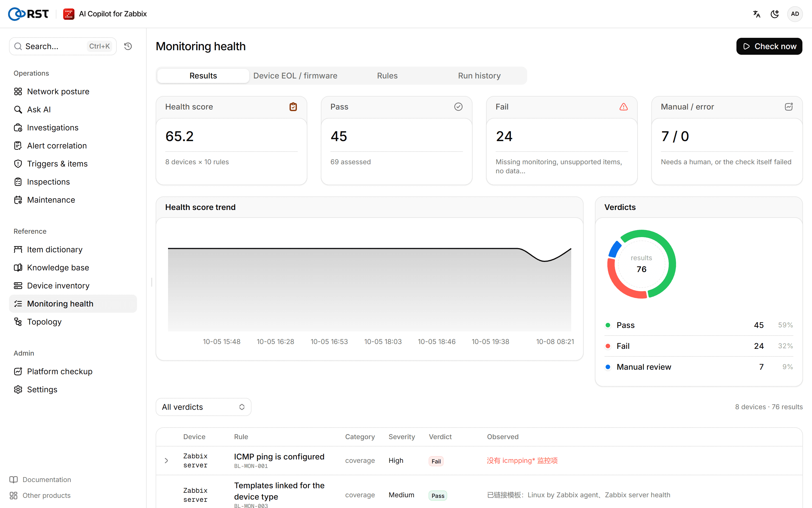Open Network posture in sidebar
Screen dimensions: 812x508
click(73, 91)
